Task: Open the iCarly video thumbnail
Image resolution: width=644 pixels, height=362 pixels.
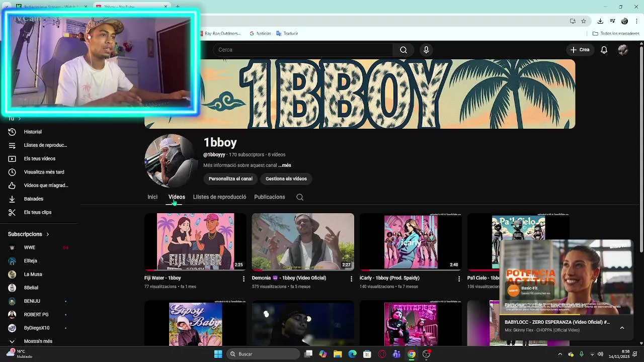Action: pyautogui.click(x=411, y=241)
